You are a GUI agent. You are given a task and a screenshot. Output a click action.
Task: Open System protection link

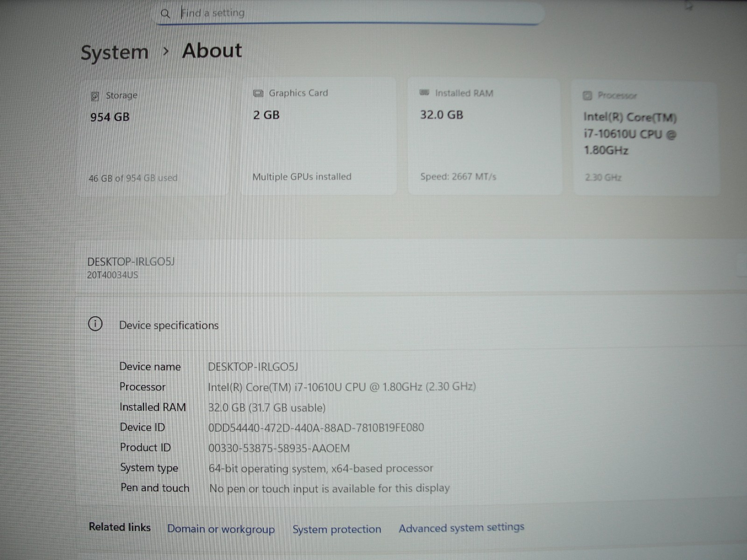[337, 529]
